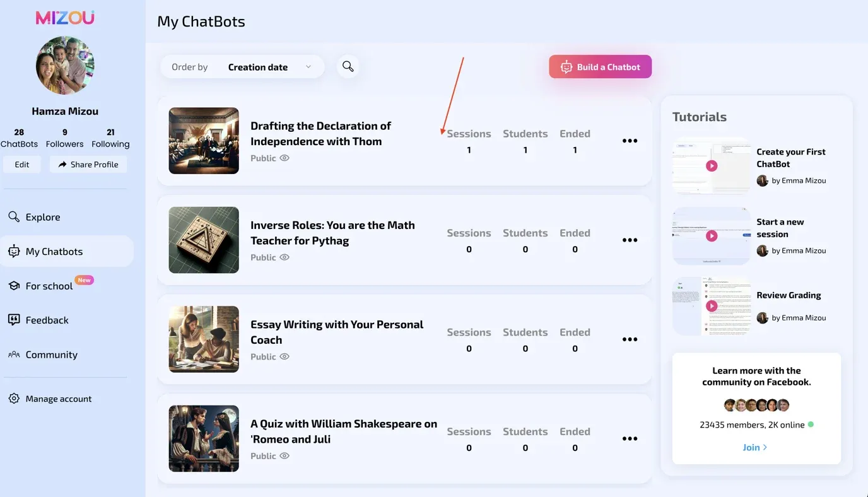This screenshot has height=497, width=868.
Task: Play the Start a new session tutorial
Action: click(712, 236)
